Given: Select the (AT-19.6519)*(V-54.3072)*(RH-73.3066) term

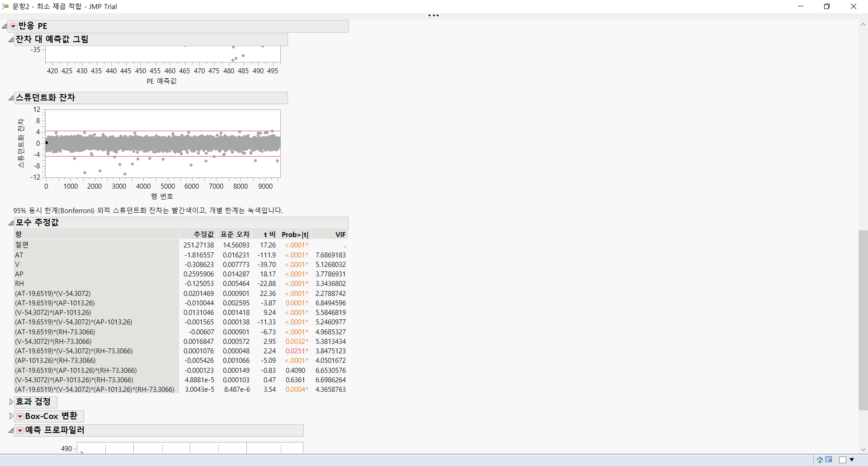Looking at the screenshot, I should click(74, 351).
